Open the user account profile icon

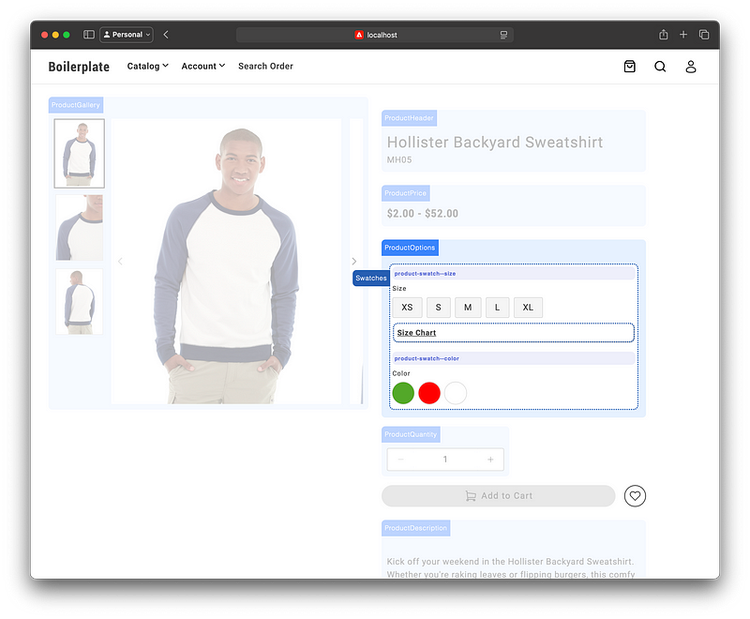(691, 66)
